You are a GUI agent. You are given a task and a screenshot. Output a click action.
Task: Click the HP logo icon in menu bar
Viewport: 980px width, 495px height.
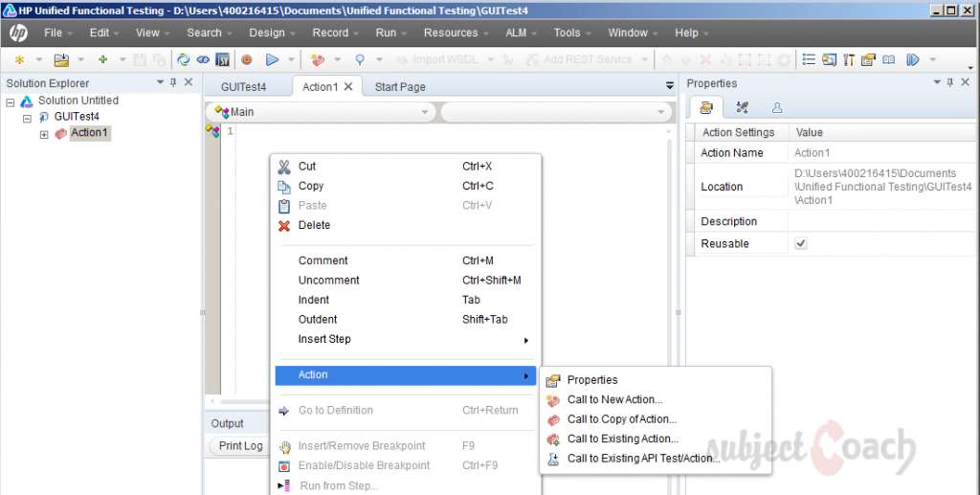tap(19, 33)
